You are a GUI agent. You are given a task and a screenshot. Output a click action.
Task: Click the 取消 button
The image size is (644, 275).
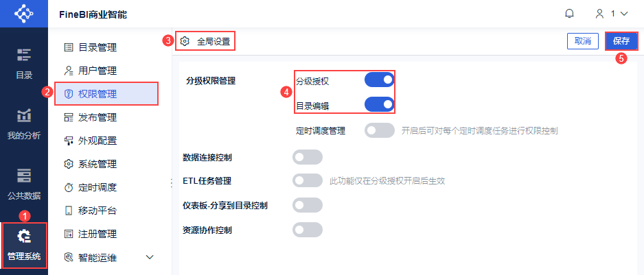[583, 41]
